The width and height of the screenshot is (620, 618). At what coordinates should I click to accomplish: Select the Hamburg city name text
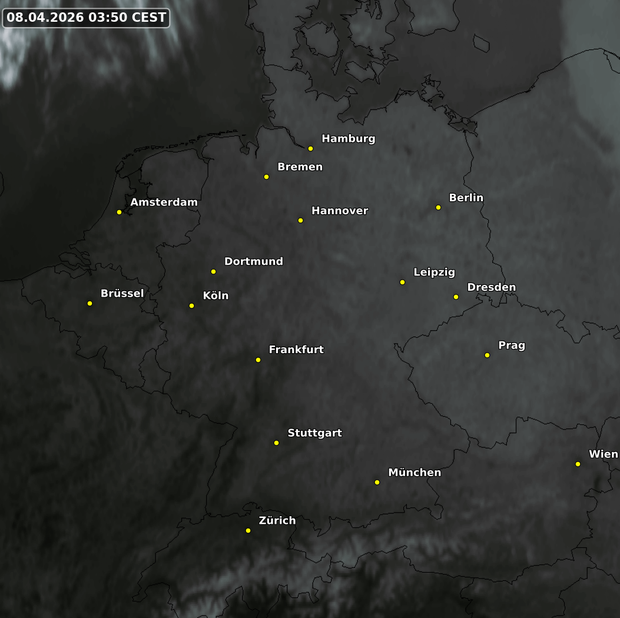coord(348,139)
